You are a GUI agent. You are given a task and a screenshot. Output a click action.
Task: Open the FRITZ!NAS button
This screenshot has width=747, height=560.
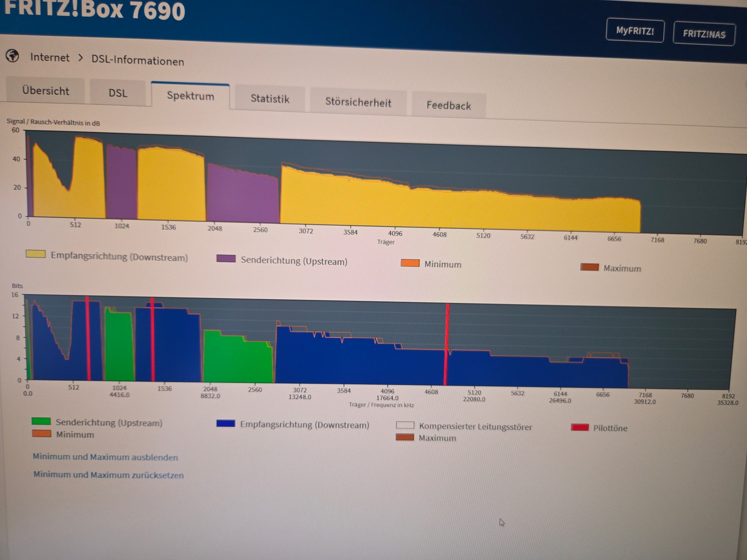[704, 34]
